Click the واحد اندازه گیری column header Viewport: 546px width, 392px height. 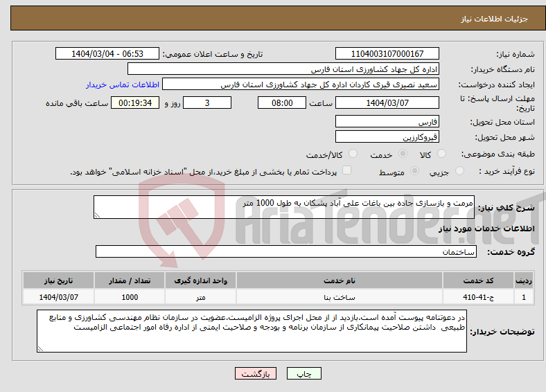point(200,280)
